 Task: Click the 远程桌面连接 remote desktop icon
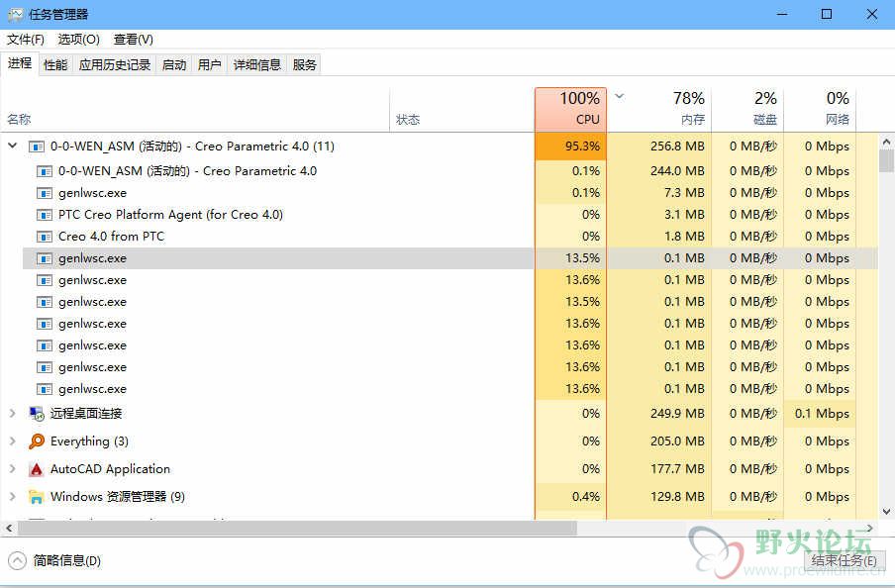[x=37, y=414]
